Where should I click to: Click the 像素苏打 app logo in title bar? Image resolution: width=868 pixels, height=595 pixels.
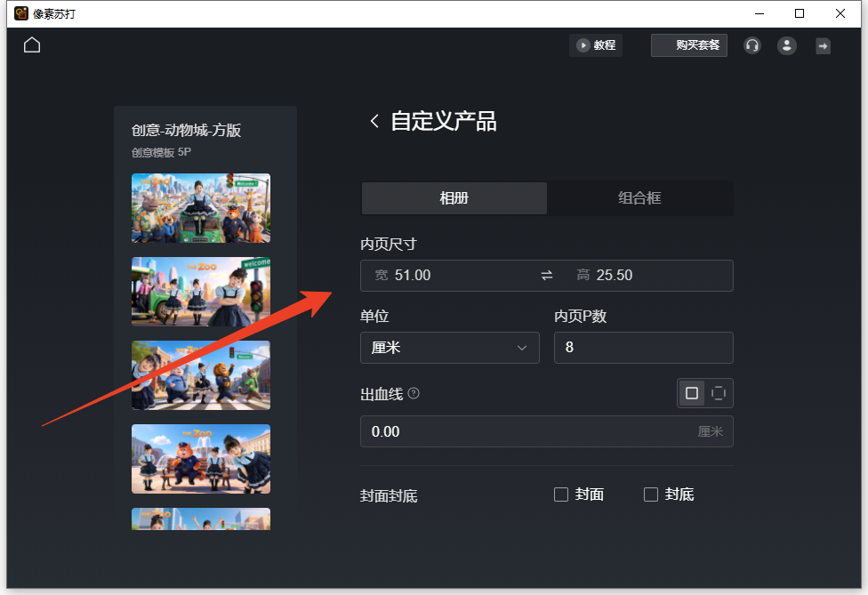point(21,13)
